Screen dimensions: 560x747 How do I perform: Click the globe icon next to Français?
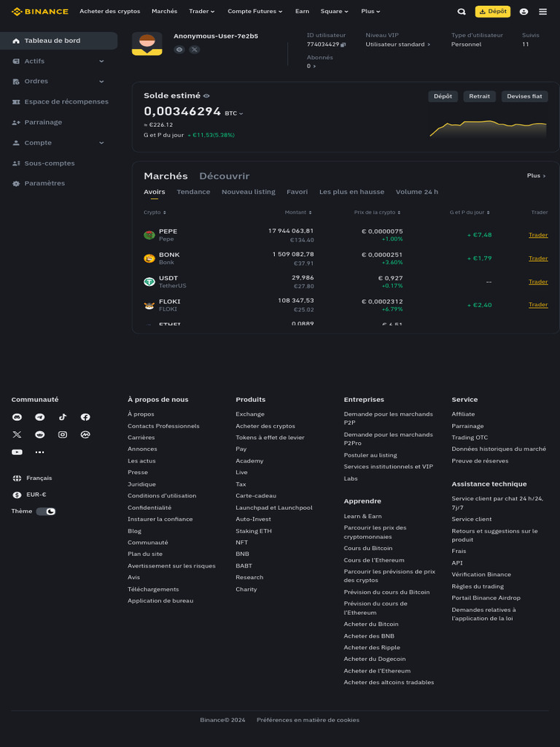17,479
